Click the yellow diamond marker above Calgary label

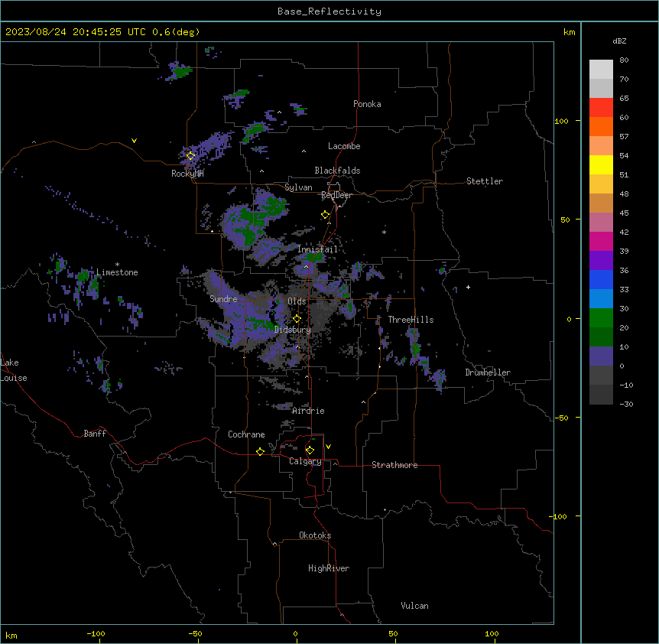310,450
